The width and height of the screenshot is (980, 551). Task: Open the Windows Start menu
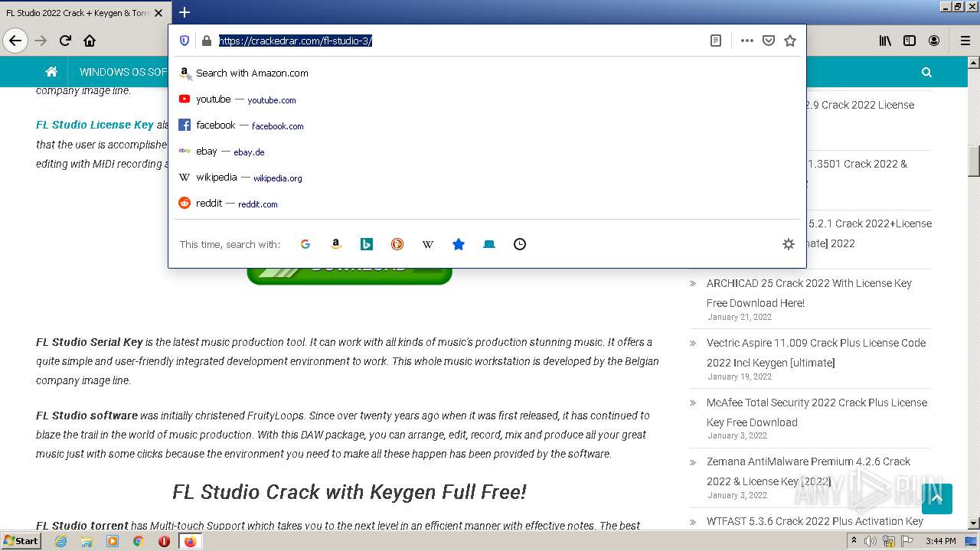pyautogui.click(x=21, y=541)
